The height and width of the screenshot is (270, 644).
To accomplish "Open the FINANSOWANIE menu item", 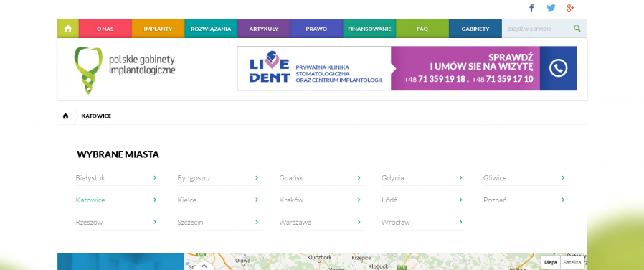I will coord(369,29).
